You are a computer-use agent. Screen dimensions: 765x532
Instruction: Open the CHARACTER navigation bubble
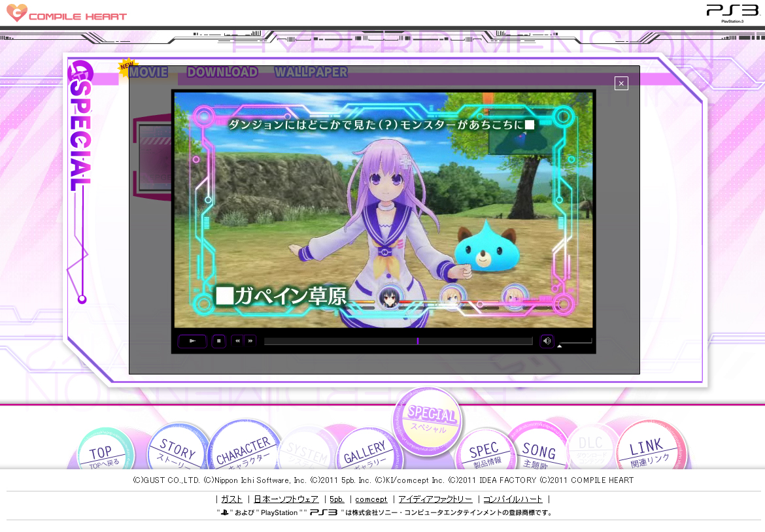click(243, 445)
